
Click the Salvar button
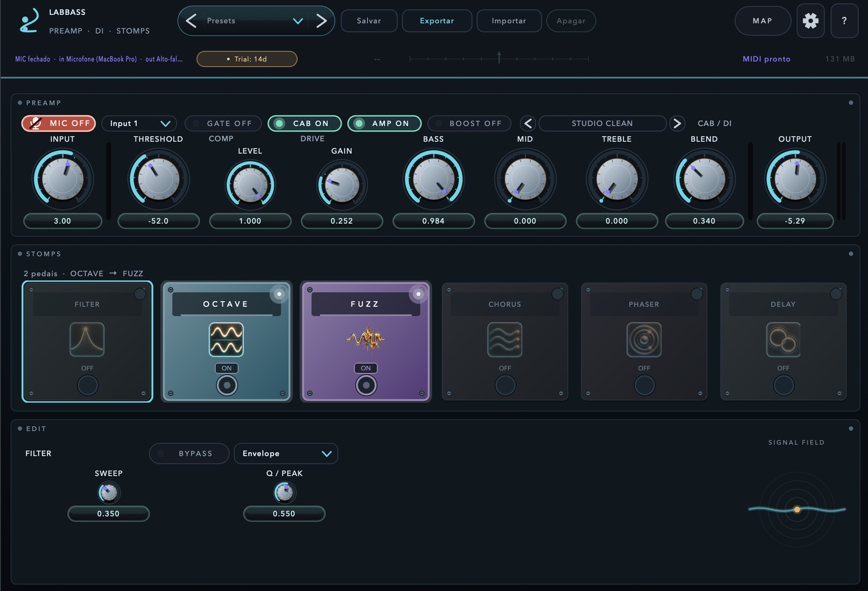point(369,21)
